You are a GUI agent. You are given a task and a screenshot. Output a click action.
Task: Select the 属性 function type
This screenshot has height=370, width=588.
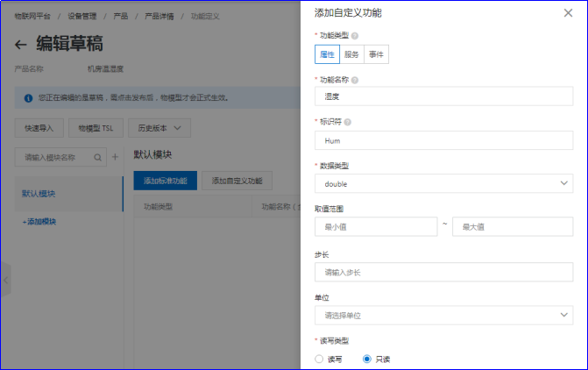[x=327, y=54]
